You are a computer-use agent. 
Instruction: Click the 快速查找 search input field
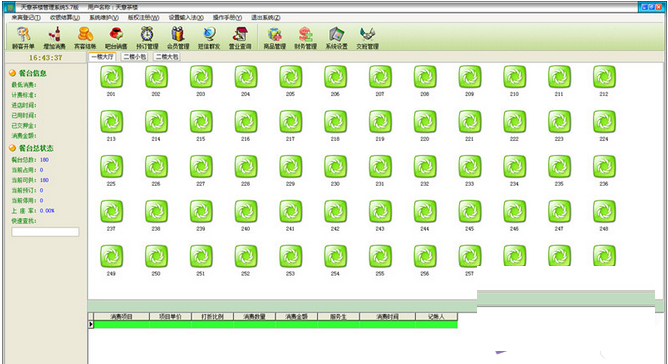tap(45, 232)
